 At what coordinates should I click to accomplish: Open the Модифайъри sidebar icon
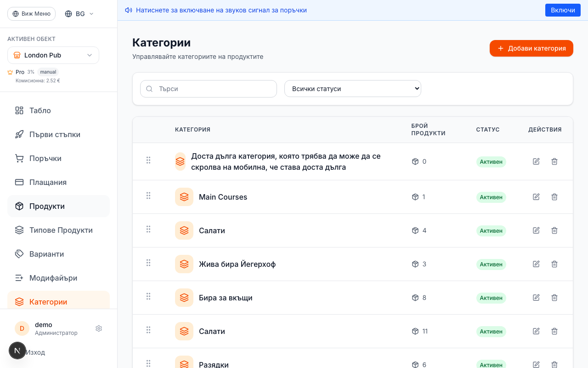(19, 278)
